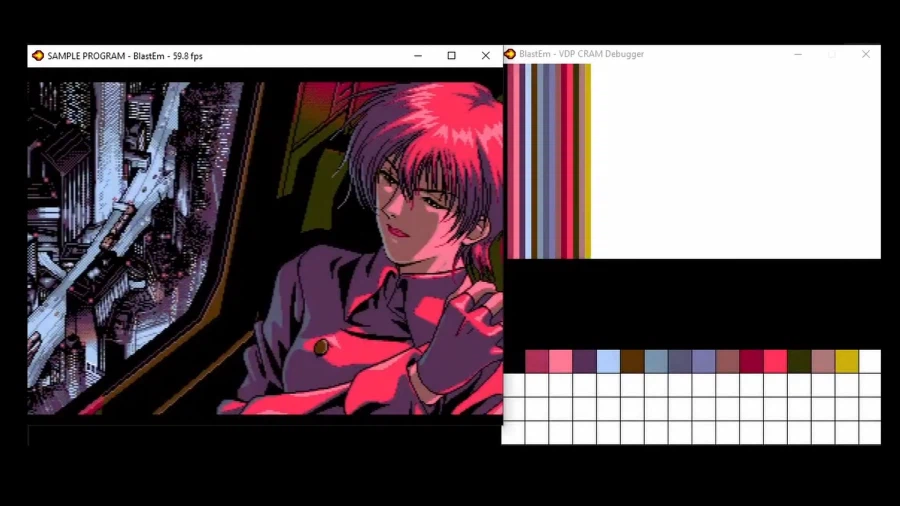Select the steel blue palette swatch
The width and height of the screenshot is (900, 506).
tap(656, 361)
